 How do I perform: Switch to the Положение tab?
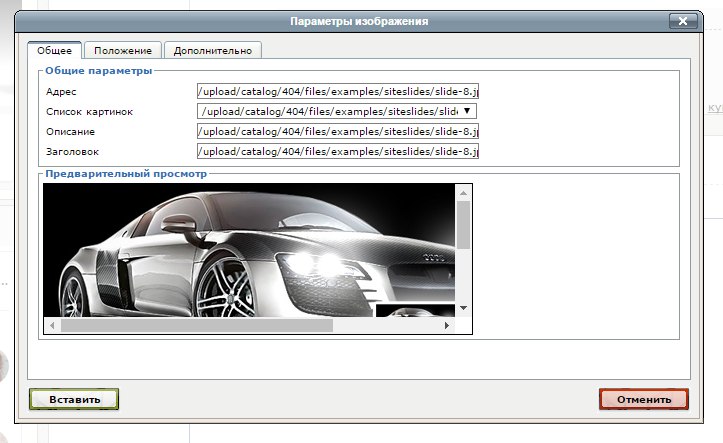click(x=124, y=50)
